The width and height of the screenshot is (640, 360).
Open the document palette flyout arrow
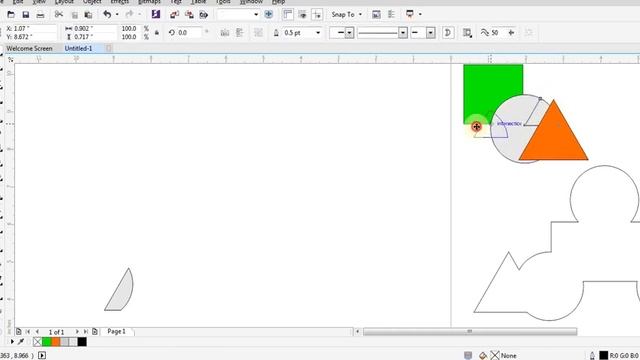pos(12,342)
